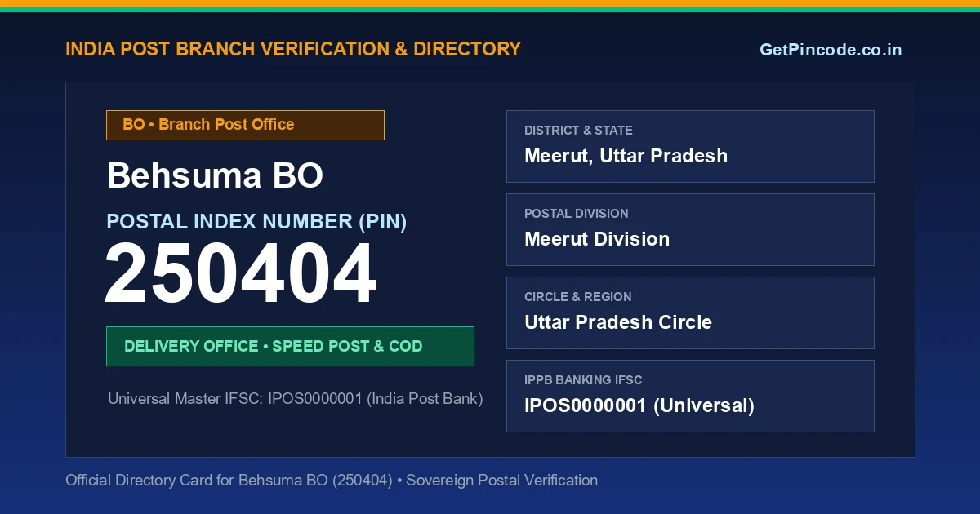
Task: Click the Postal Index Number (PIN) label
Action: click(256, 221)
